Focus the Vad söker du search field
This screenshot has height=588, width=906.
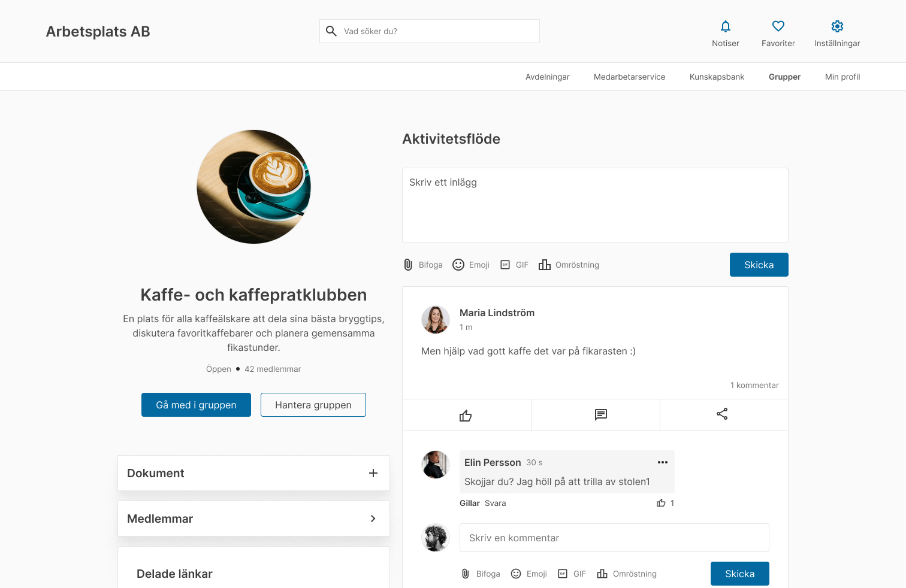(437, 31)
